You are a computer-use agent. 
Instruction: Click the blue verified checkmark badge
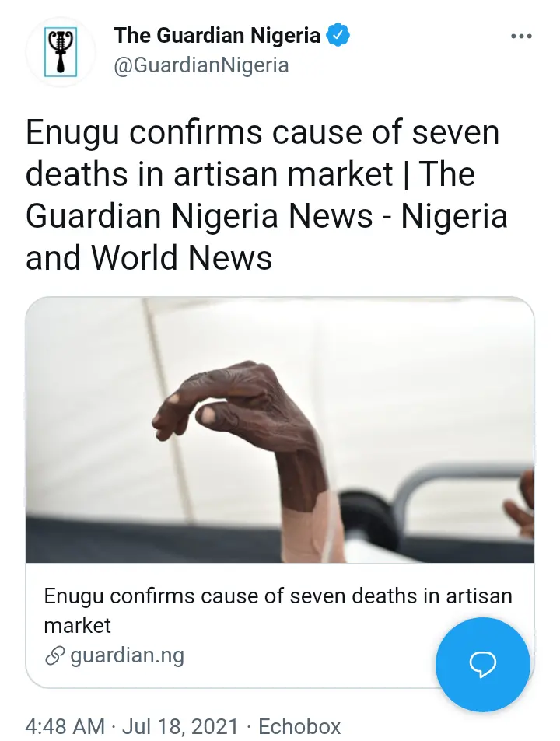pyautogui.click(x=338, y=36)
